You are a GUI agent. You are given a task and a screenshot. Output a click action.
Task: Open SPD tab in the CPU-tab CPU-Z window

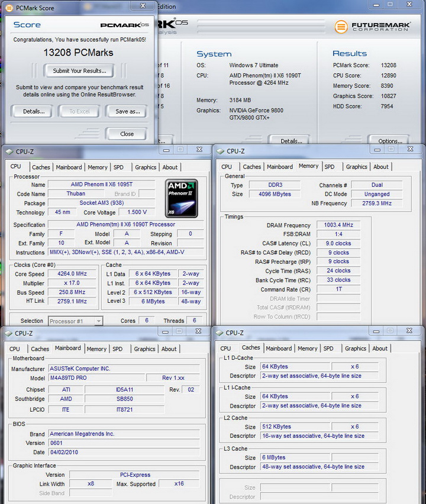tap(118, 167)
